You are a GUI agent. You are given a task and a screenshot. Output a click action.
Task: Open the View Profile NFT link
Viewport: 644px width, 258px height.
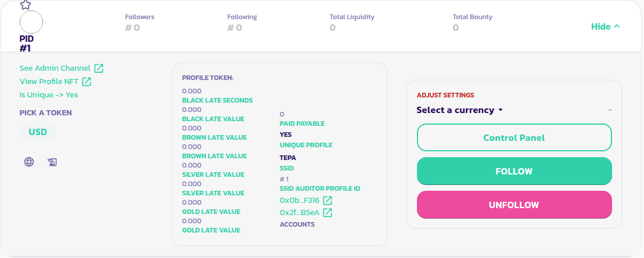[49, 82]
